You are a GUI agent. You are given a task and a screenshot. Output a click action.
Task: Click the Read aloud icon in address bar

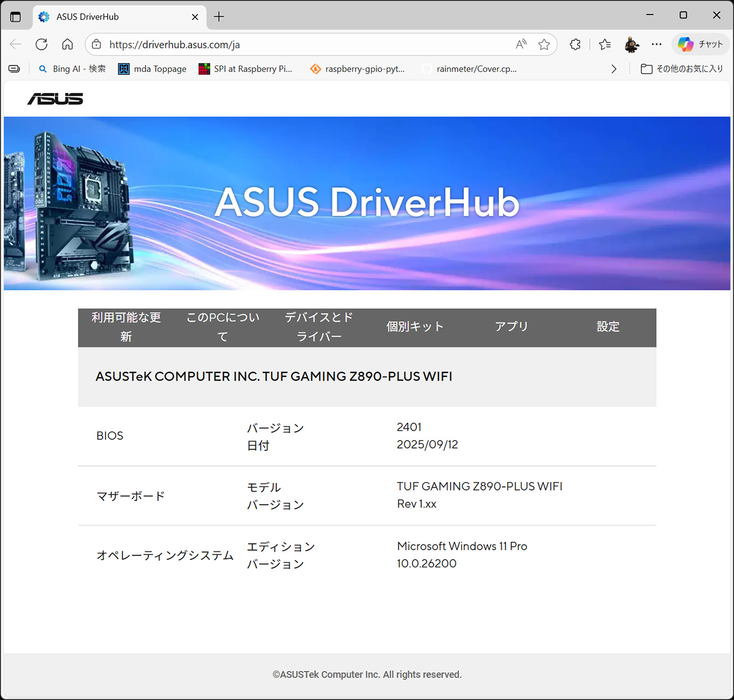(x=521, y=44)
